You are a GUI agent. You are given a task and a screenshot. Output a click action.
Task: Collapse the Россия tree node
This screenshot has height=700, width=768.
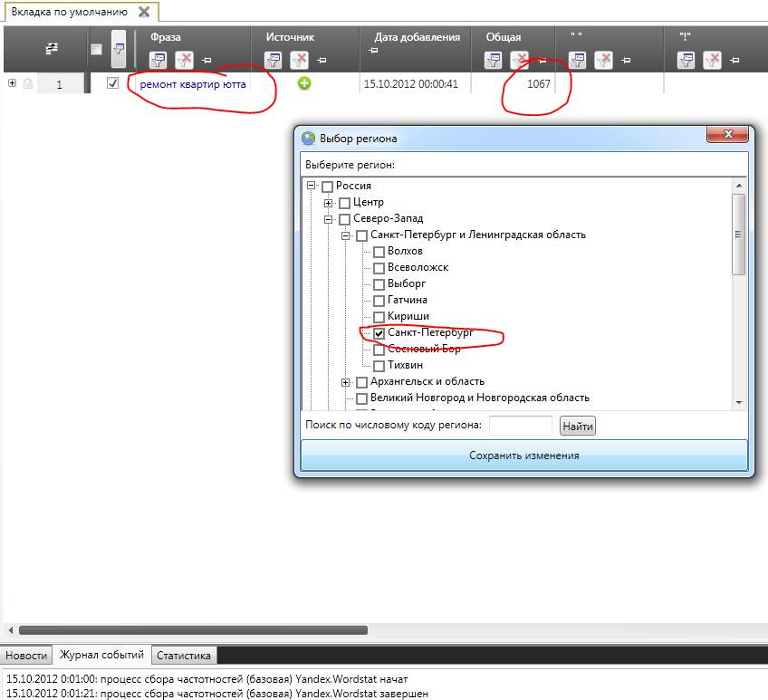click(311, 186)
